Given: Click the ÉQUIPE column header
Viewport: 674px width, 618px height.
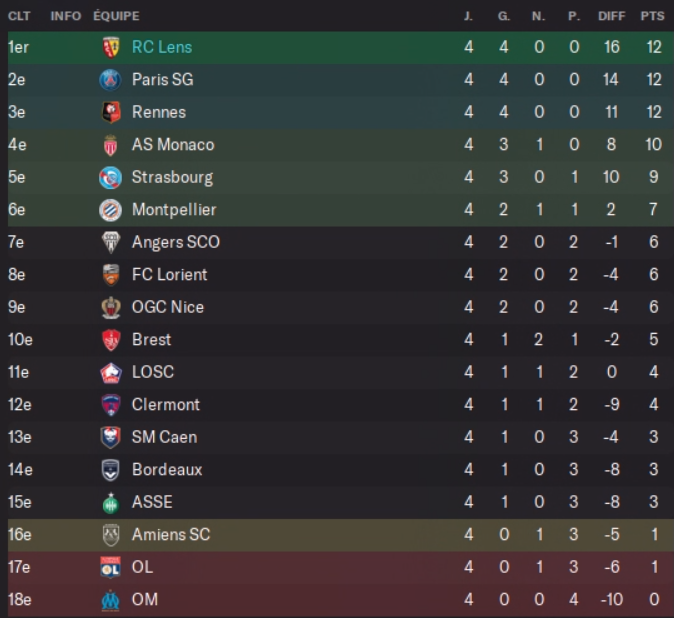Looking at the screenshot, I should coord(116,16).
